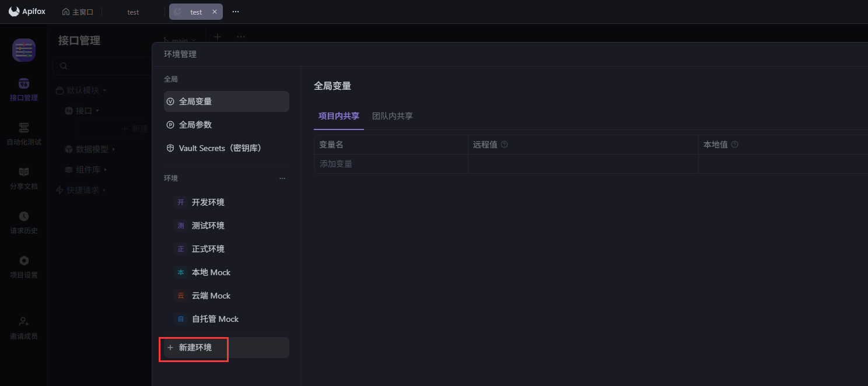Select the 本地 Mock environment
The height and width of the screenshot is (386, 868).
tap(210, 272)
